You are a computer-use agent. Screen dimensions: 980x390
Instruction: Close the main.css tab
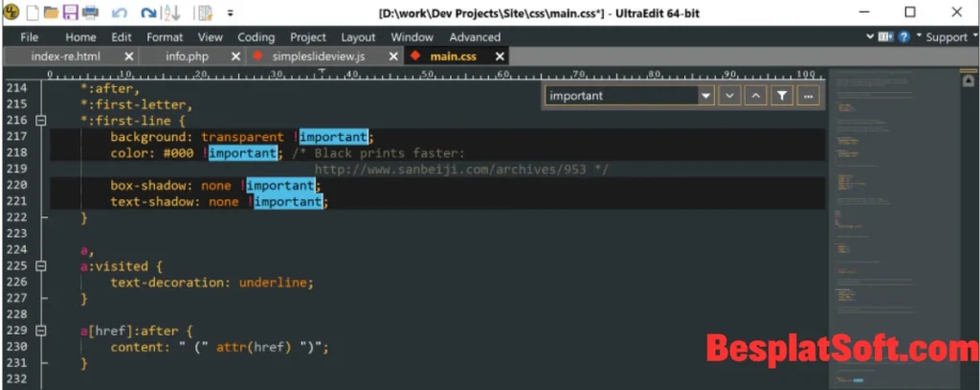tap(500, 57)
